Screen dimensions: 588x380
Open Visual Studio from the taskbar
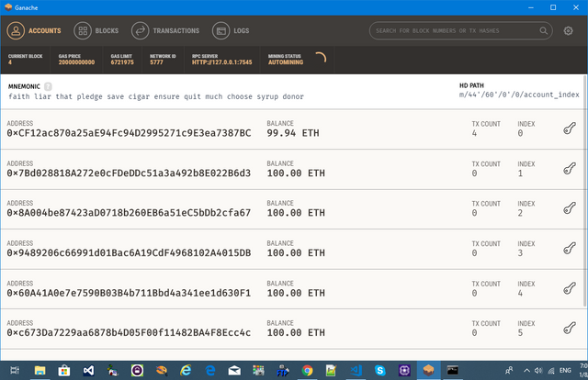[x=88, y=371]
